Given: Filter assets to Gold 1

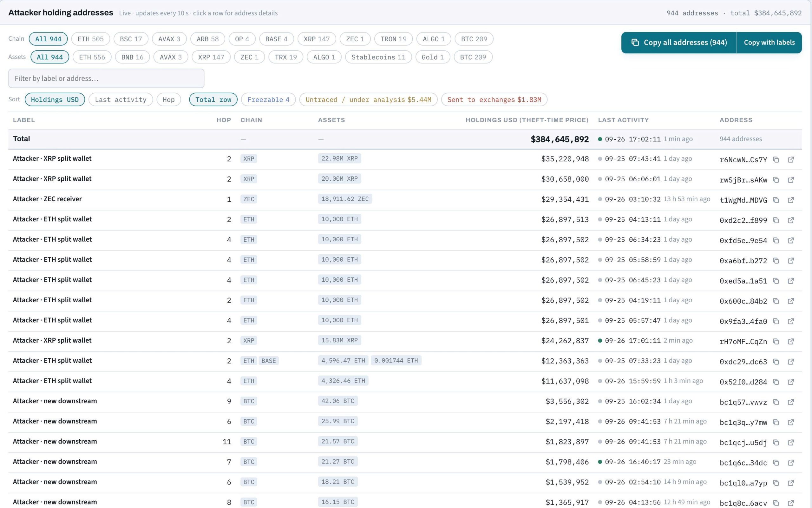Looking at the screenshot, I should [x=433, y=57].
